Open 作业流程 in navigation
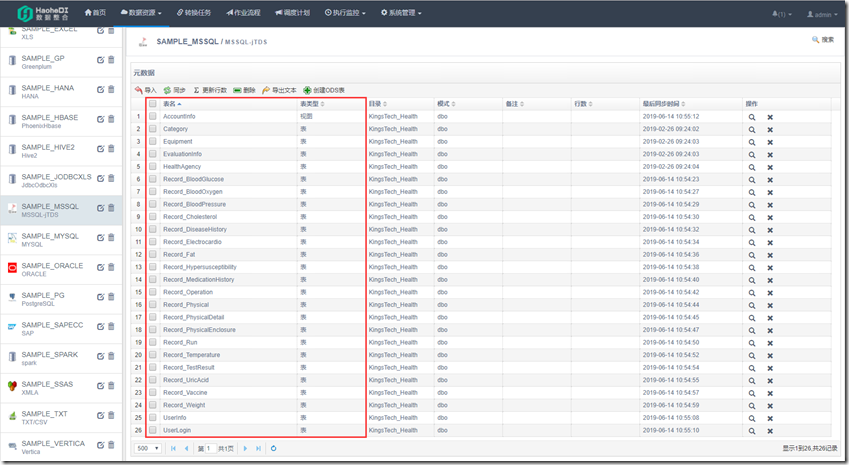The image size is (849, 465). [x=243, y=12]
